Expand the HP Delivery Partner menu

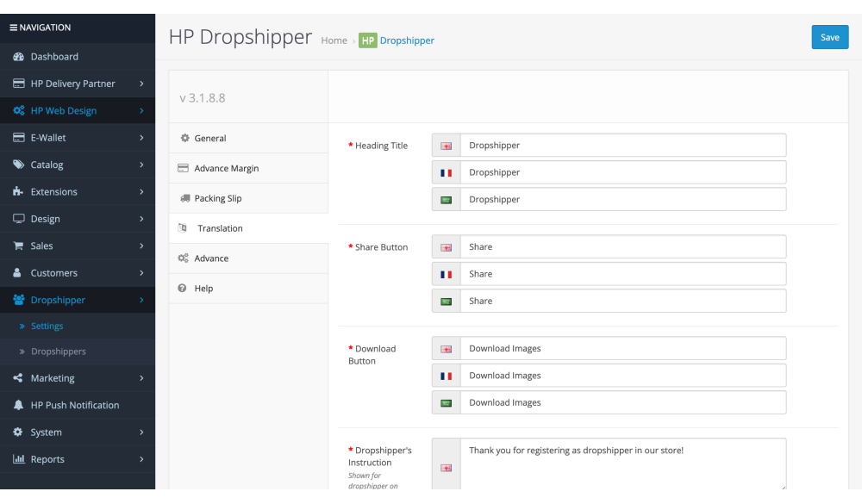pos(141,84)
